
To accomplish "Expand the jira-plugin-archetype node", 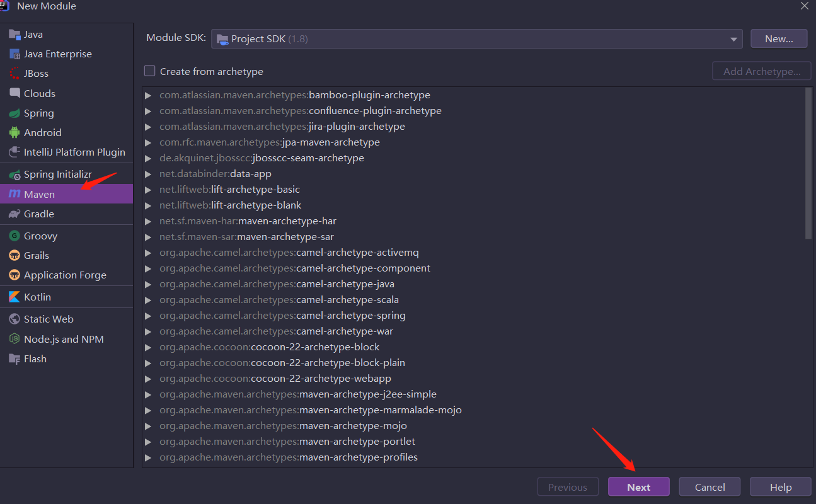I will point(148,127).
